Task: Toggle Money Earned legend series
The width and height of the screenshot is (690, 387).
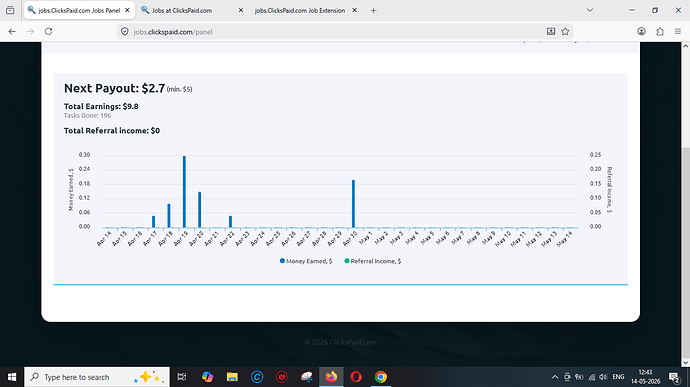Action: pyautogui.click(x=306, y=261)
